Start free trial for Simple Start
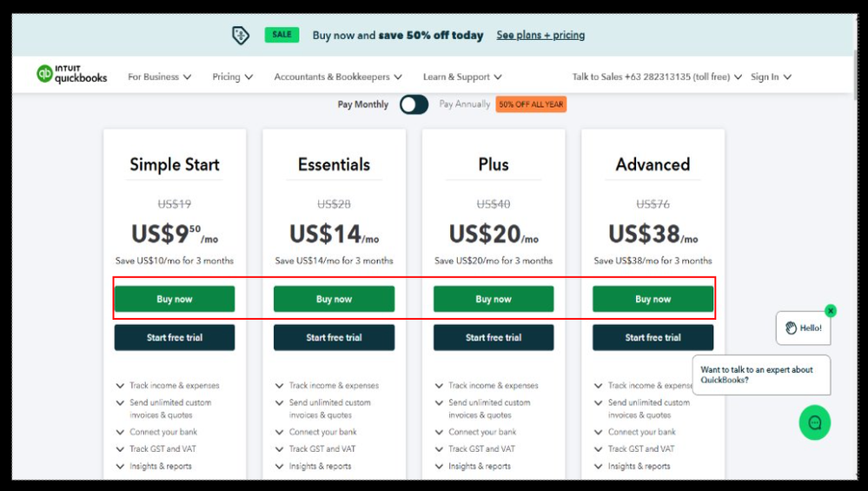This screenshot has height=491, width=868. pyautogui.click(x=175, y=338)
